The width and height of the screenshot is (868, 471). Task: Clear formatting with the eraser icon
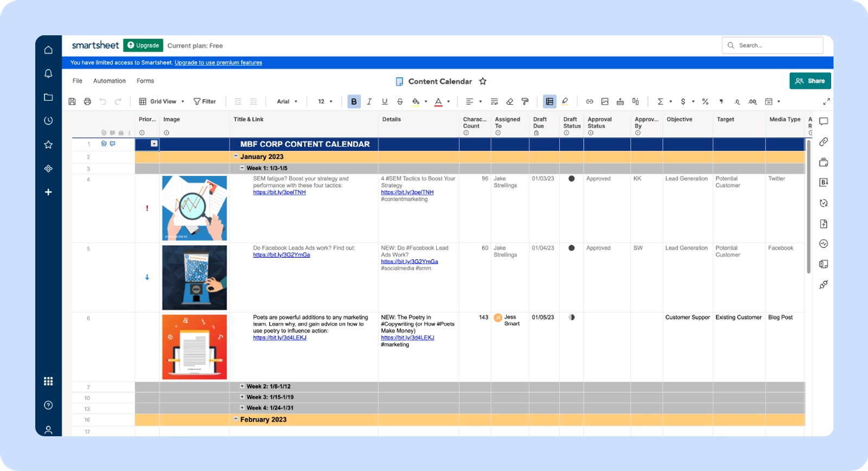[509, 101]
